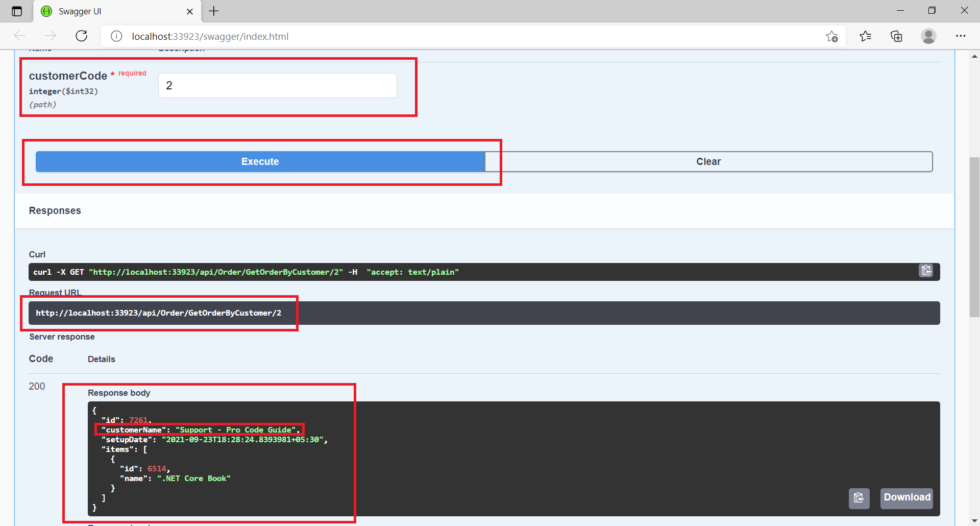Open the tab actions icon at top left
The height and width of the screenshot is (526, 980).
pyautogui.click(x=17, y=11)
